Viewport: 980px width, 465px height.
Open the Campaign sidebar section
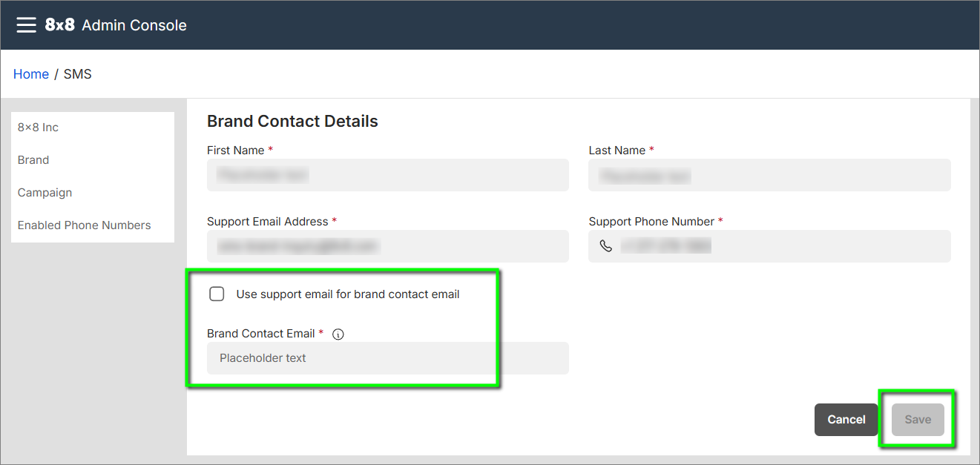tap(45, 193)
